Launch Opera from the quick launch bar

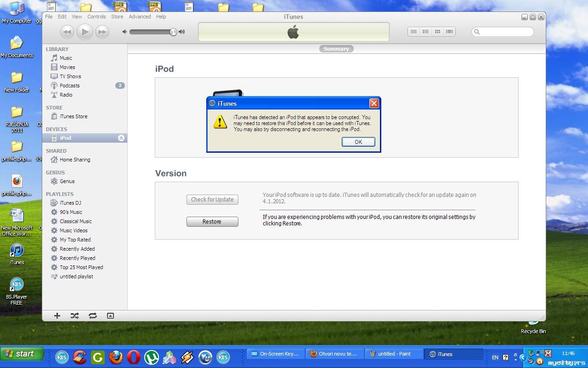pyautogui.click(x=134, y=357)
